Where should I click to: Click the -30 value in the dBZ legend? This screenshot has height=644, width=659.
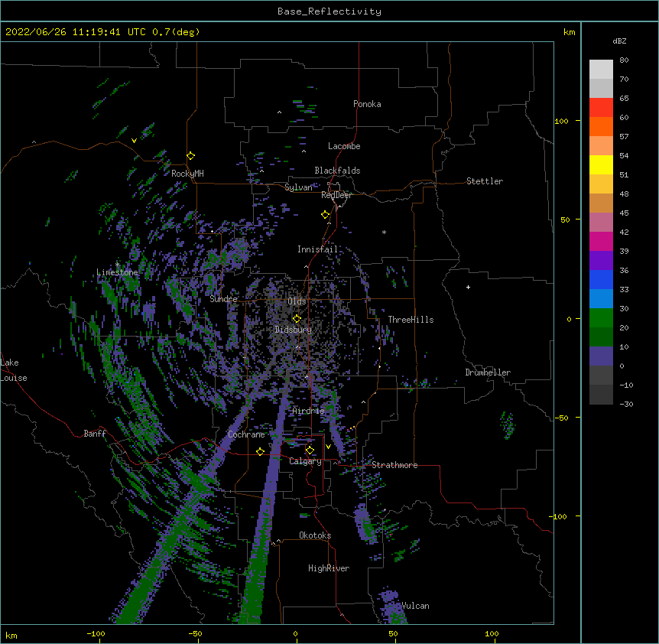point(626,404)
